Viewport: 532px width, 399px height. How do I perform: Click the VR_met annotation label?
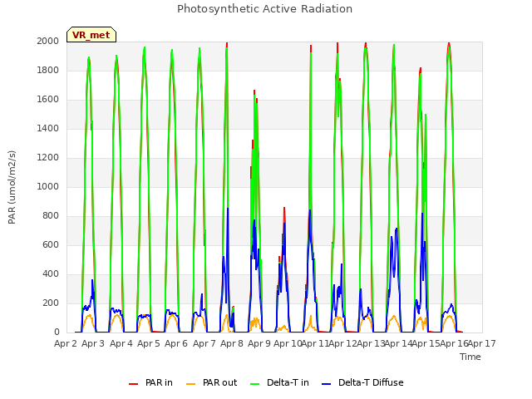[91, 35]
